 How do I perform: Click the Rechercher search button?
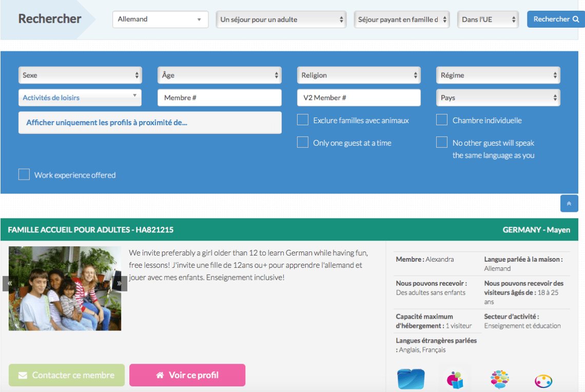tap(556, 19)
